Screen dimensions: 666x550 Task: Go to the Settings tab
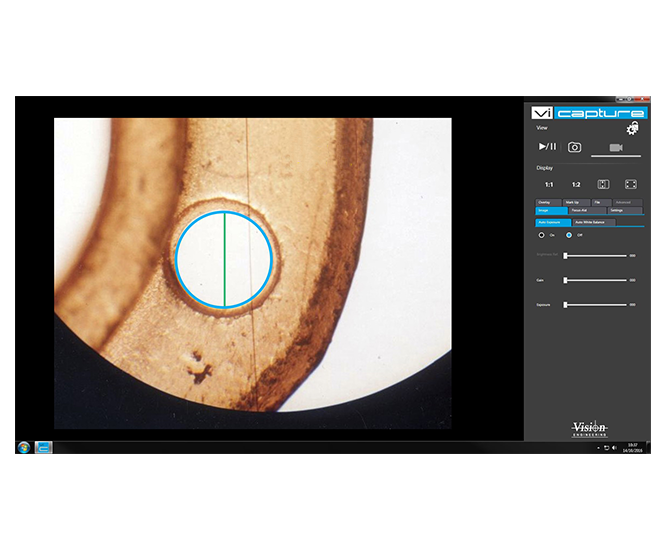pyautogui.click(x=624, y=210)
